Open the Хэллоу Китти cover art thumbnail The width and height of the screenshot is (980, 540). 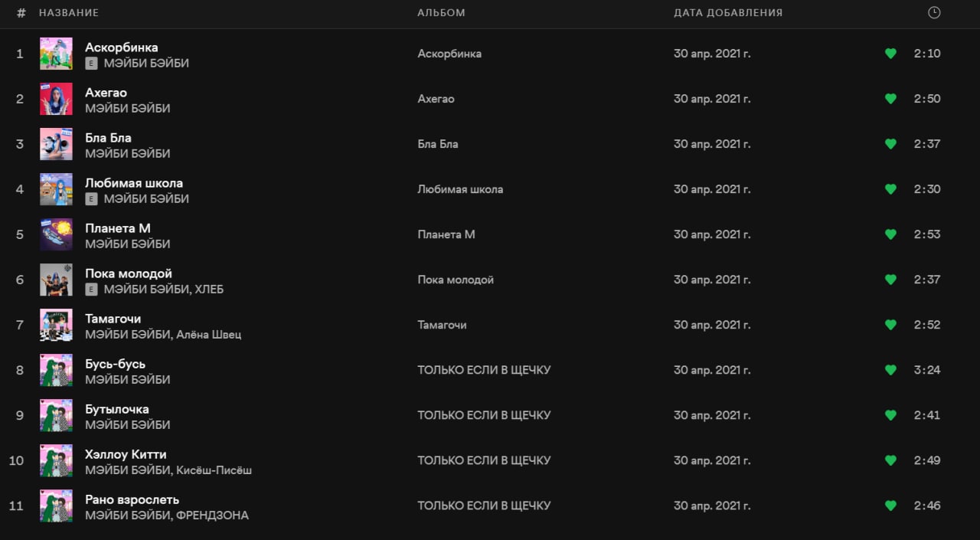tap(56, 460)
